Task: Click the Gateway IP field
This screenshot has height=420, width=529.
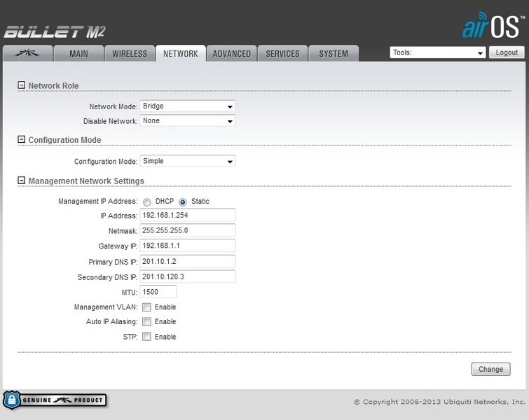Action: click(x=188, y=246)
